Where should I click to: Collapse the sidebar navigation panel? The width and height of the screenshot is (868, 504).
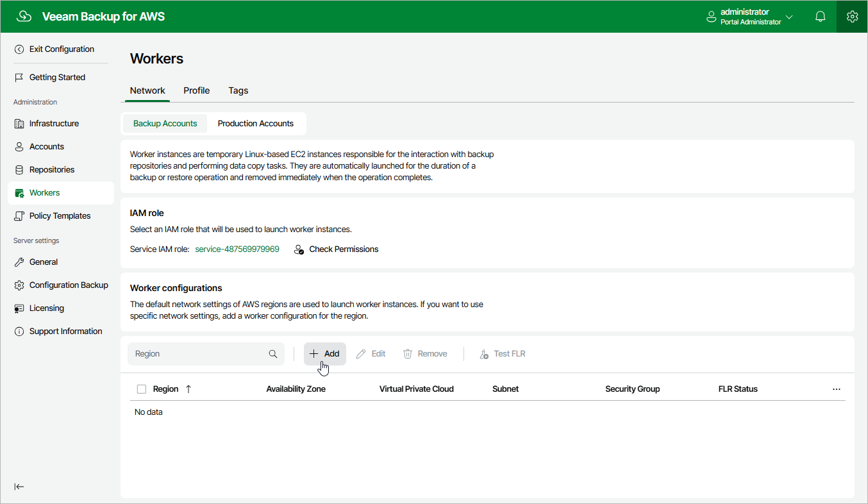click(19, 487)
